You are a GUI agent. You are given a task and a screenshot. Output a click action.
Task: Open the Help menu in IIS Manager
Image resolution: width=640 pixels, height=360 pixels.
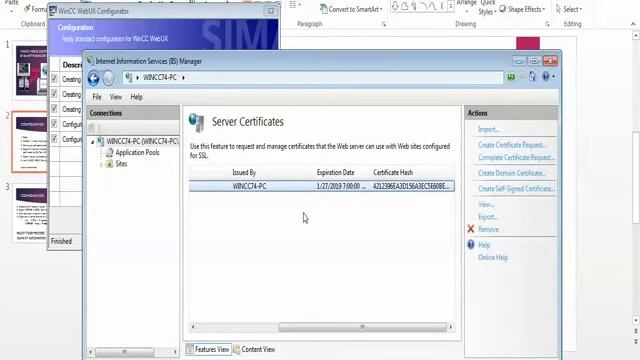(136, 97)
